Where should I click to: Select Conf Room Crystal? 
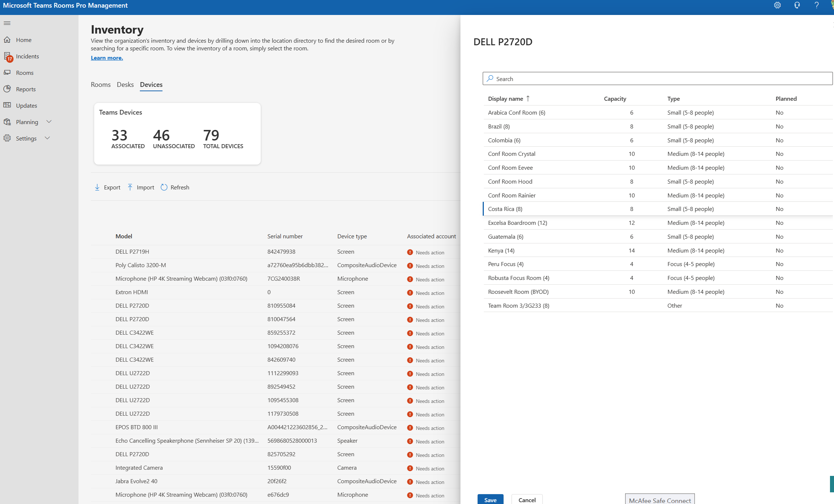tap(658, 154)
